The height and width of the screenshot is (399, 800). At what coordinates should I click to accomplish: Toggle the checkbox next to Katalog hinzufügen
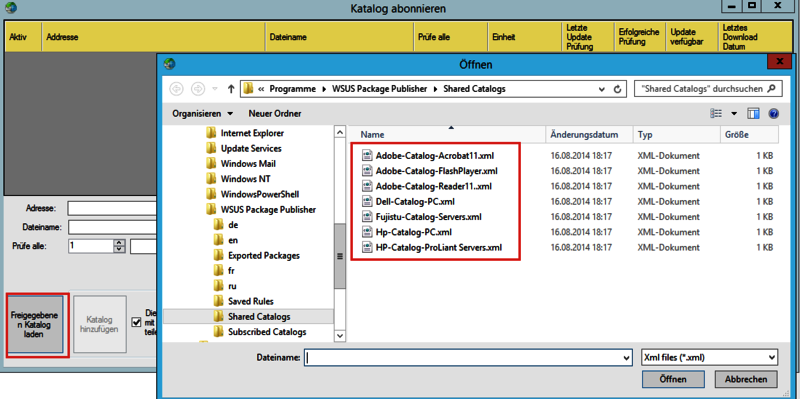tap(136, 322)
